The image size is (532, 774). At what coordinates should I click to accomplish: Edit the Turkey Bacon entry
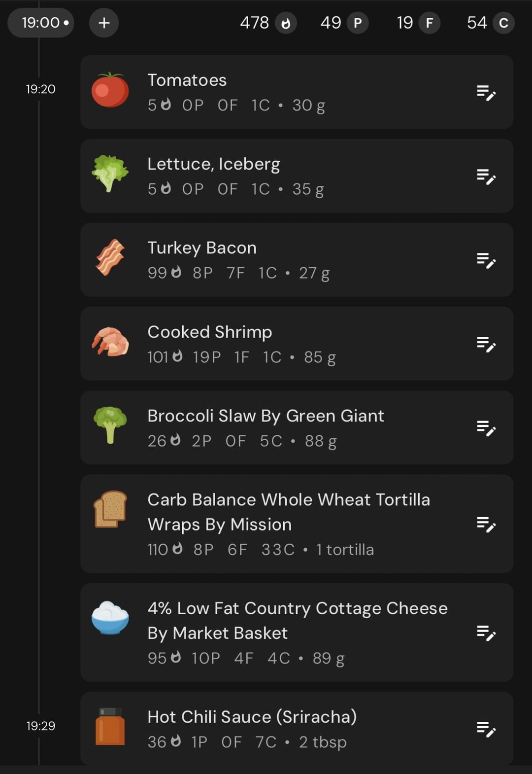pyautogui.click(x=486, y=260)
